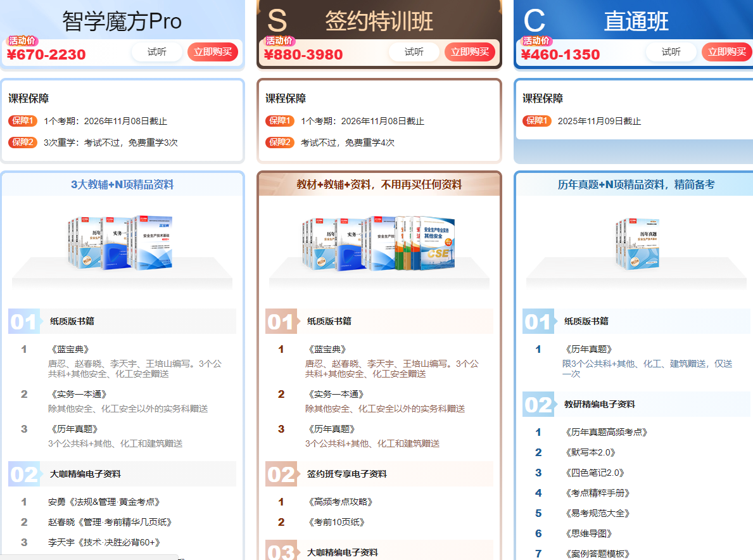Click the C letter logo of 直通班
753x560 pixels.
click(535, 21)
